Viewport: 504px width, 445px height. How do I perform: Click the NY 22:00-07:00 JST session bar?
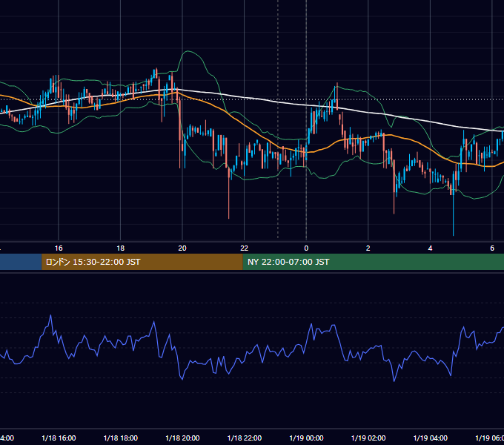tap(373, 262)
